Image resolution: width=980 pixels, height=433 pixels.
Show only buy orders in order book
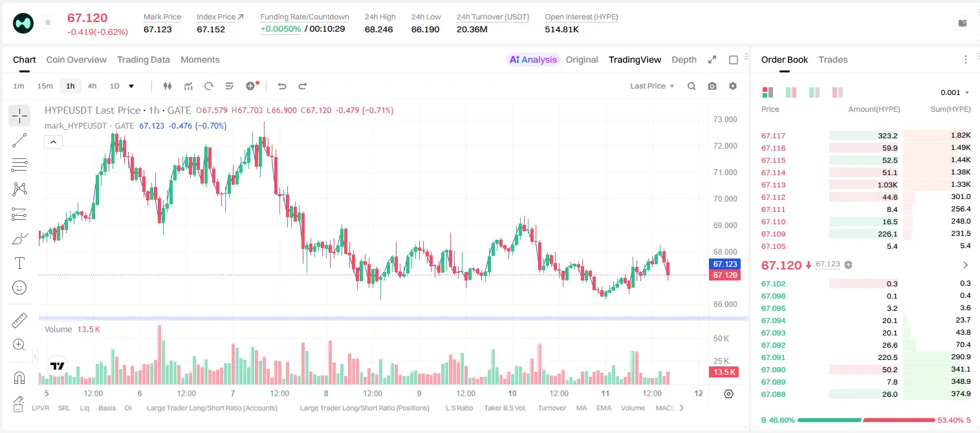(x=814, y=92)
